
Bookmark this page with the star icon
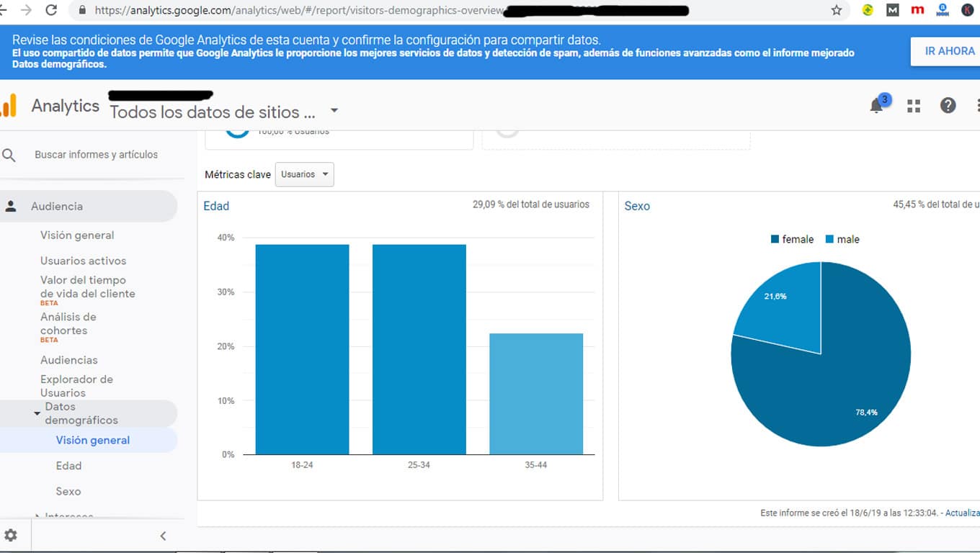[x=837, y=10]
